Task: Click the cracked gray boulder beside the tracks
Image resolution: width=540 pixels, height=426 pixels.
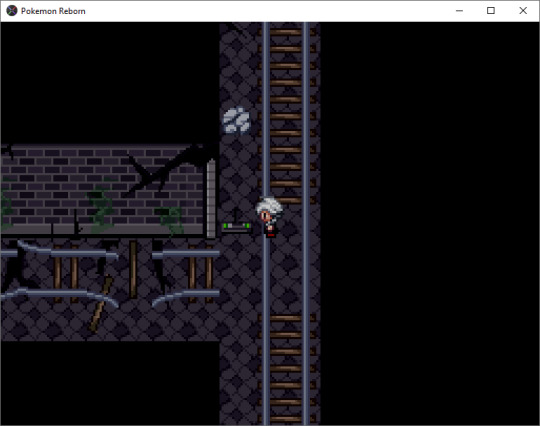Action: point(236,120)
